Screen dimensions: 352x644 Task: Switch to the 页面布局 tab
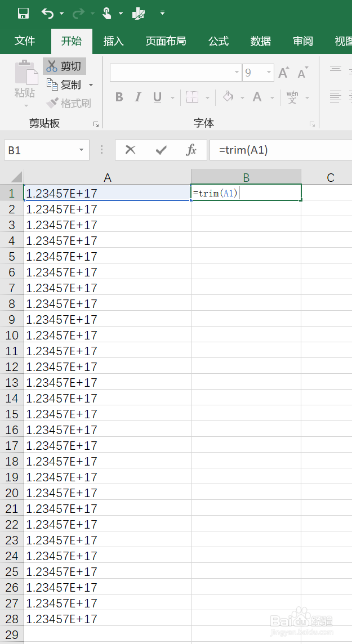166,41
